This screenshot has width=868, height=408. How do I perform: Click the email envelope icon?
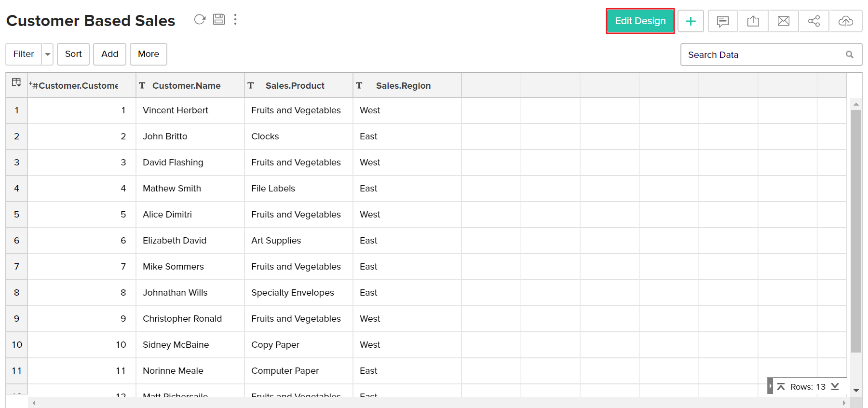coord(784,21)
